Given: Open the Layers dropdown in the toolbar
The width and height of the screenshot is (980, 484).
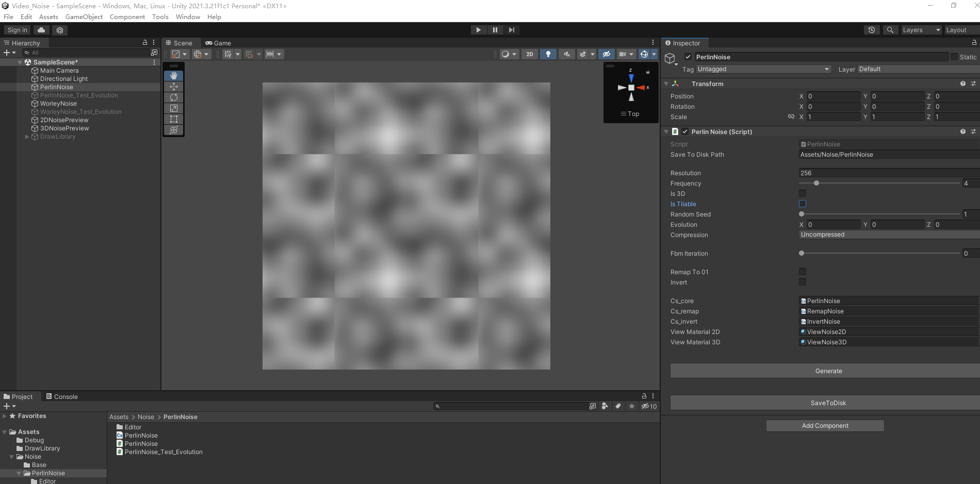Looking at the screenshot, I should [x=921, y=30].
